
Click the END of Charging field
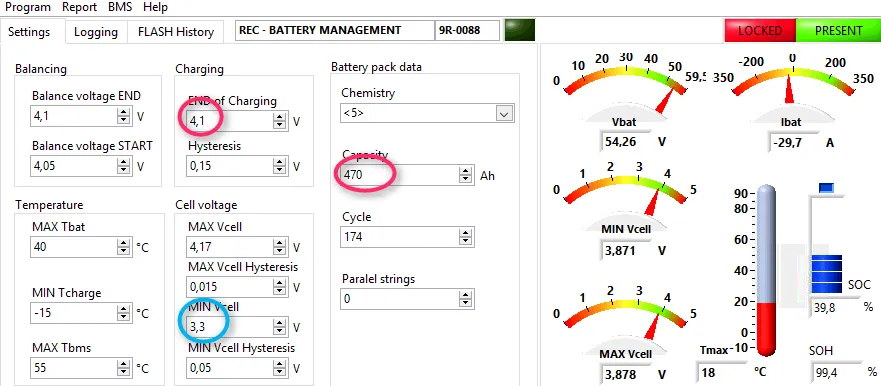(x=229, y=121)
